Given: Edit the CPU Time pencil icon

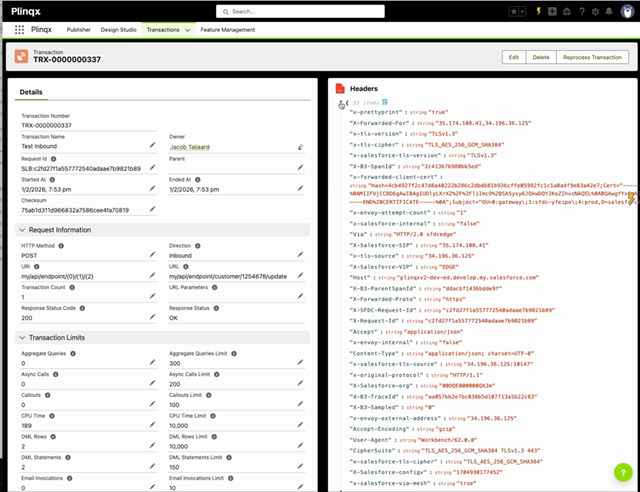Looking at the screenshot, I should (152, 425).
